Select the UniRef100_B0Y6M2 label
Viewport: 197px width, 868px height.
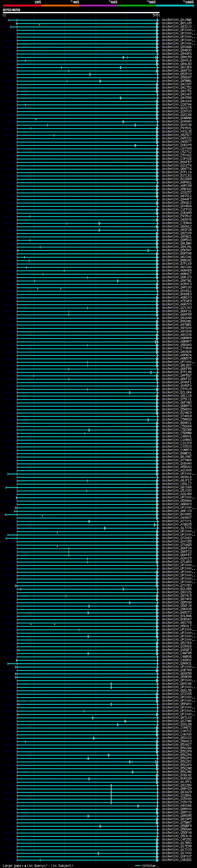177,514
